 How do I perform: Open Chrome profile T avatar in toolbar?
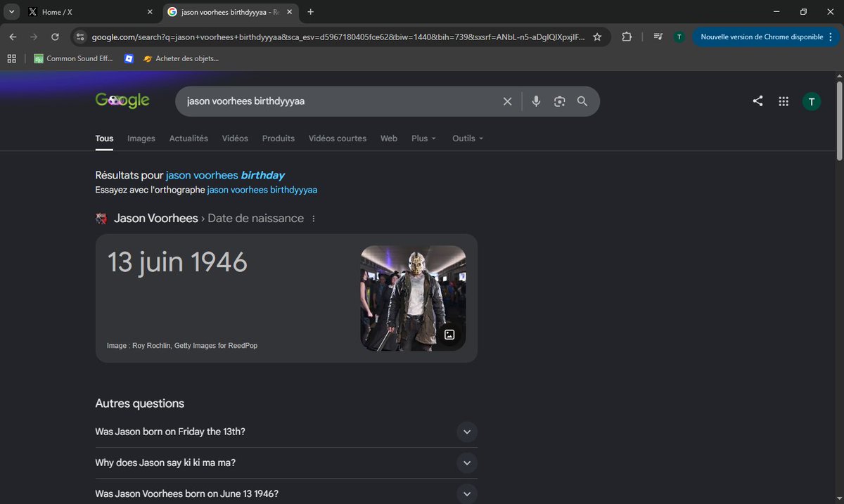coord(679,37)
